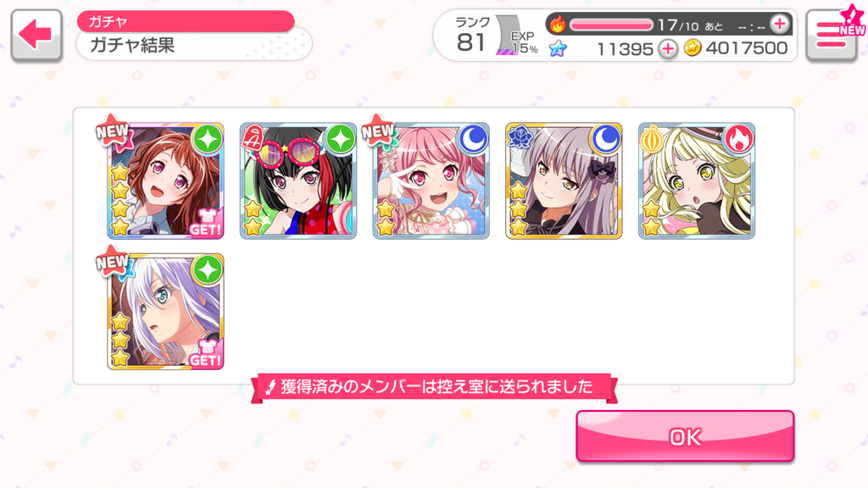This screenshot has height=488, width=868.
Task: Click the red fire attribute icon on blonde card
Action: pyautogui.click(x=739, y=140)
